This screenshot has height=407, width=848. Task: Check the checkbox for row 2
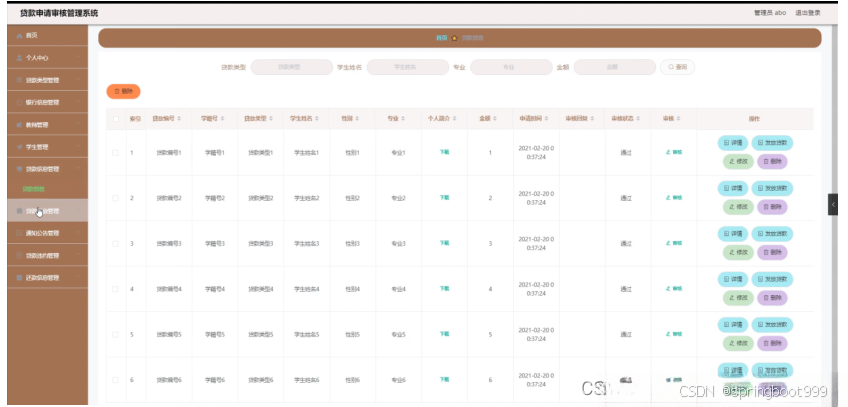(115, 198)
